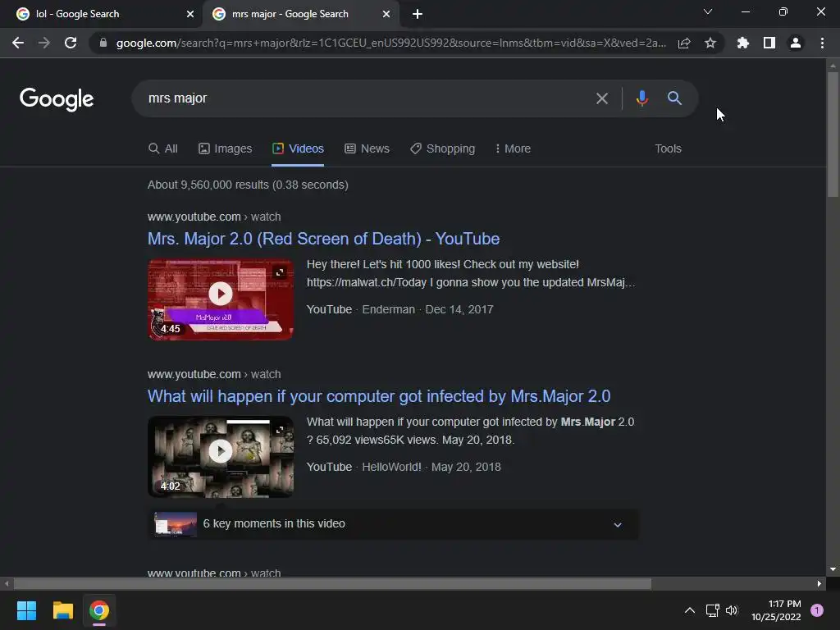Open the taskbar clock and date

(x=776, y=610)
